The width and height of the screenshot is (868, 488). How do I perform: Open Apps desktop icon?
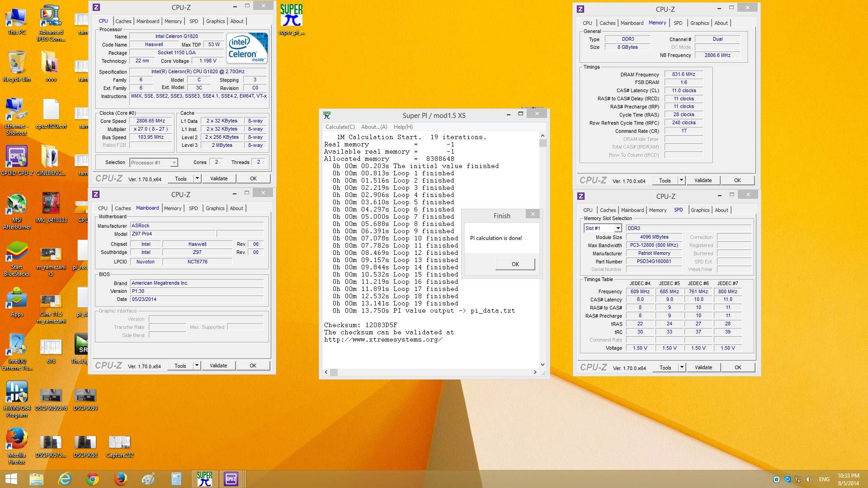click(17, 302)
